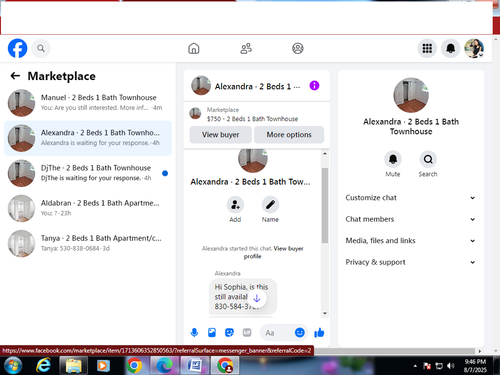Open the Facebook search magnifier
Viewport: 500px width, 375px height.
click(x=41, y=48)
